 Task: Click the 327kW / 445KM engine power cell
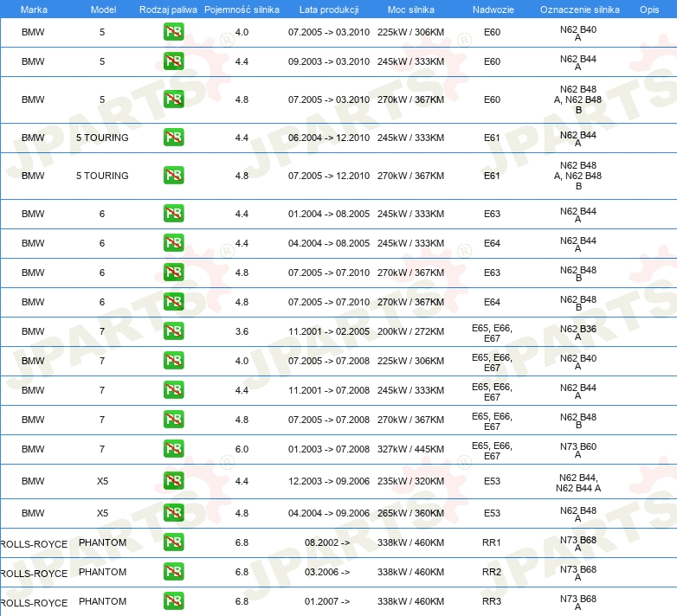coord(410,449)
